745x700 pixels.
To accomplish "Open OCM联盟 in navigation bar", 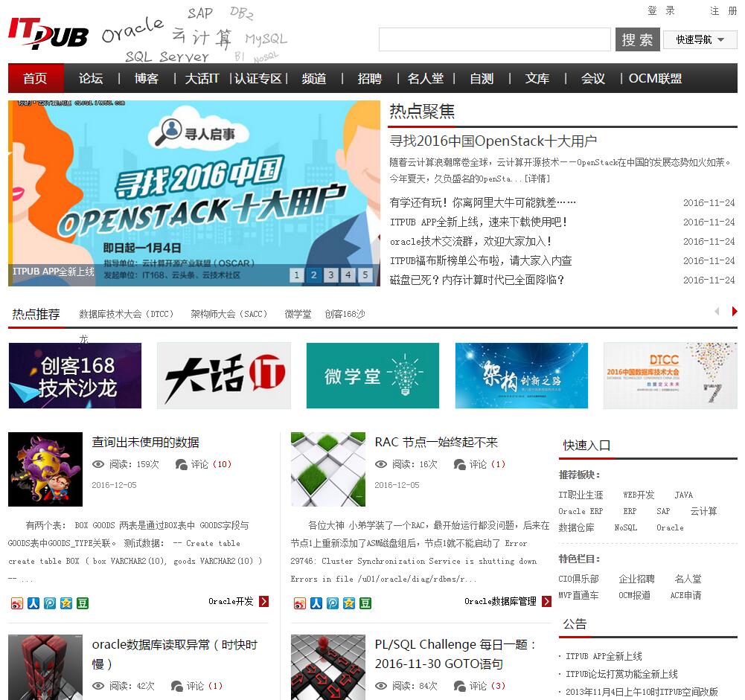I will click(655, 78).
